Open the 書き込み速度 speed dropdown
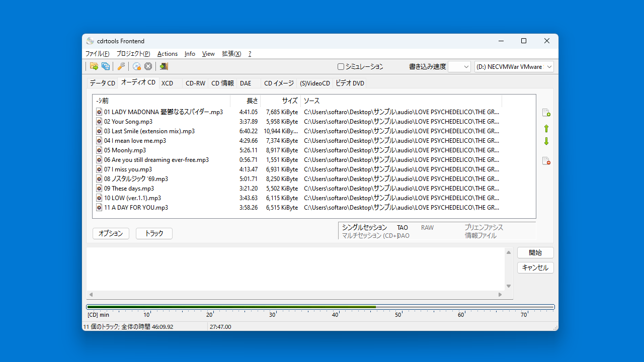The width and height of the screenshot is (644, 362). (x=459, y=66)
